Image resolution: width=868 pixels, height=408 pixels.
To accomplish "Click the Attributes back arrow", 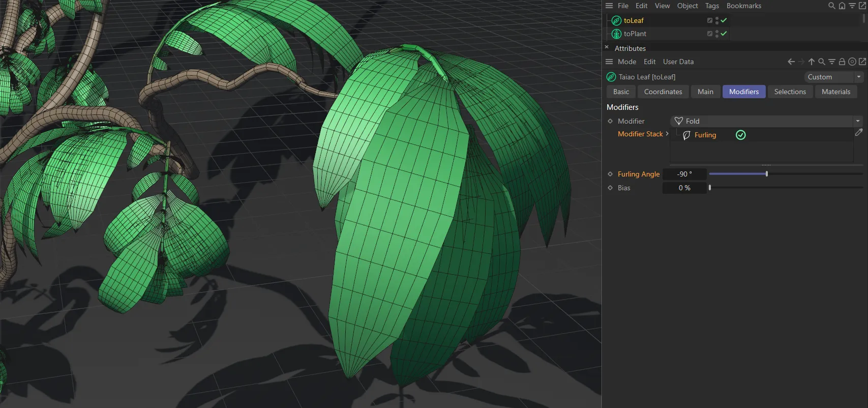I will [x=791, y=62].
